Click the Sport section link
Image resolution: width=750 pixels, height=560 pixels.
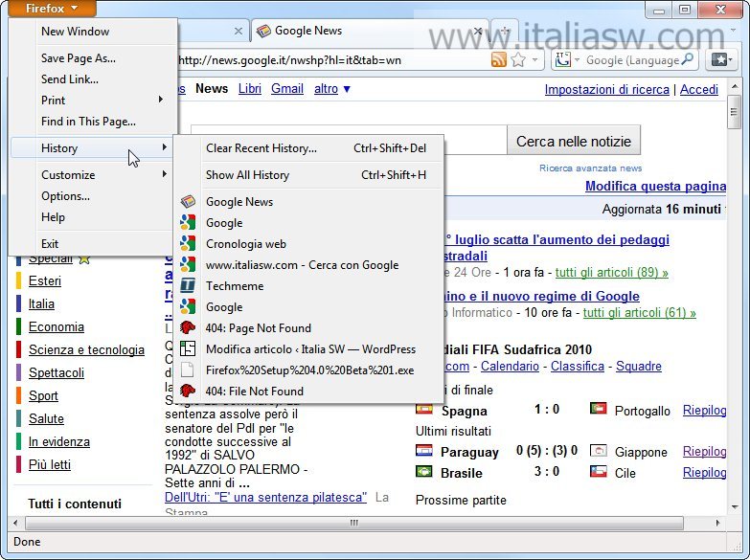coord(43,395)
